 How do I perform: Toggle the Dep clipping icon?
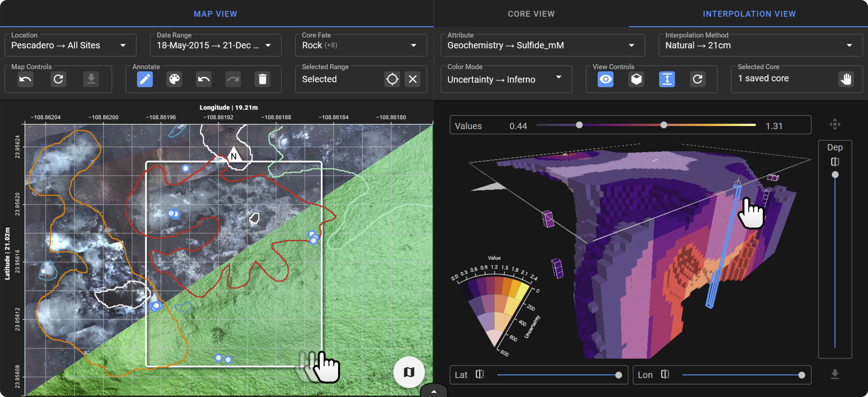point(835,162)
